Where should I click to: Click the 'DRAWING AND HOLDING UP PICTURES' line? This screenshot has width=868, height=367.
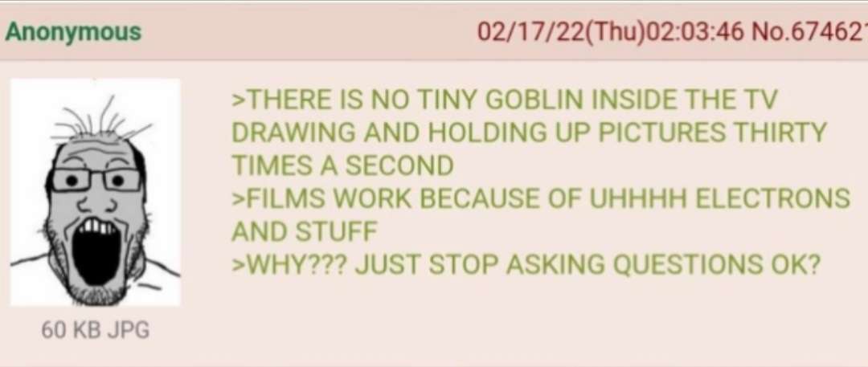point(529,133)
